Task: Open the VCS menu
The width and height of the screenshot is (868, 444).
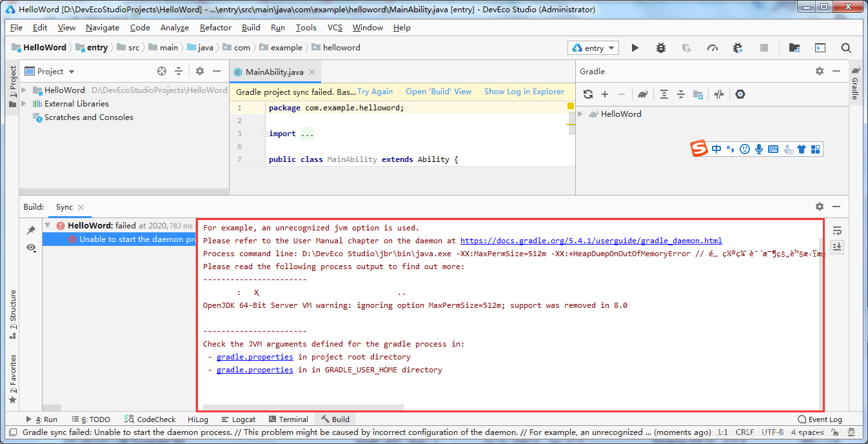Action: tap(335, 28)
